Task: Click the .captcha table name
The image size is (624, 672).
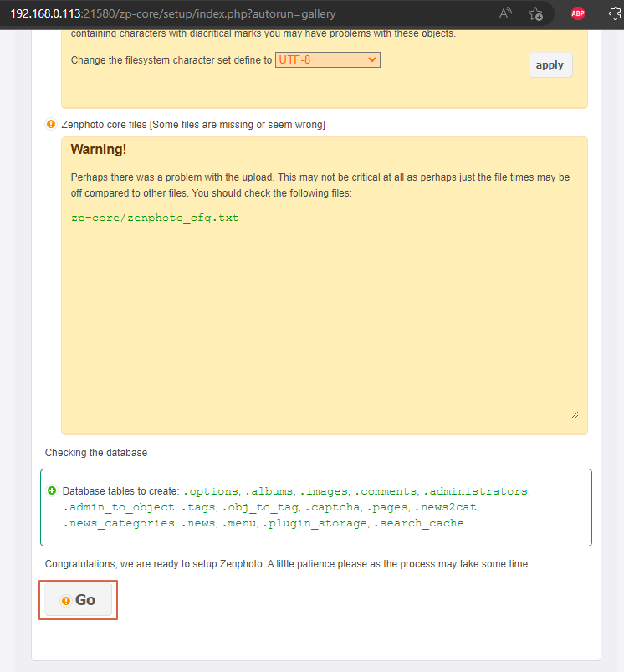Action: 333,507
